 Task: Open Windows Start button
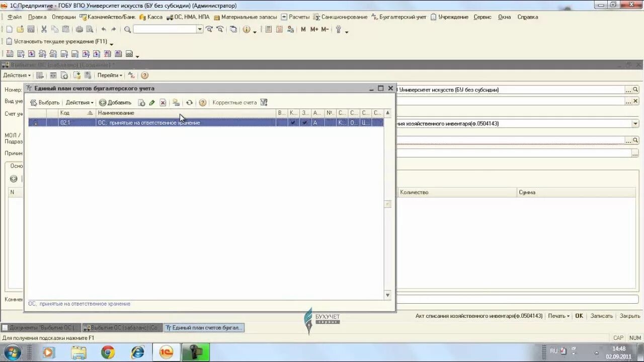tap(13, 352)
